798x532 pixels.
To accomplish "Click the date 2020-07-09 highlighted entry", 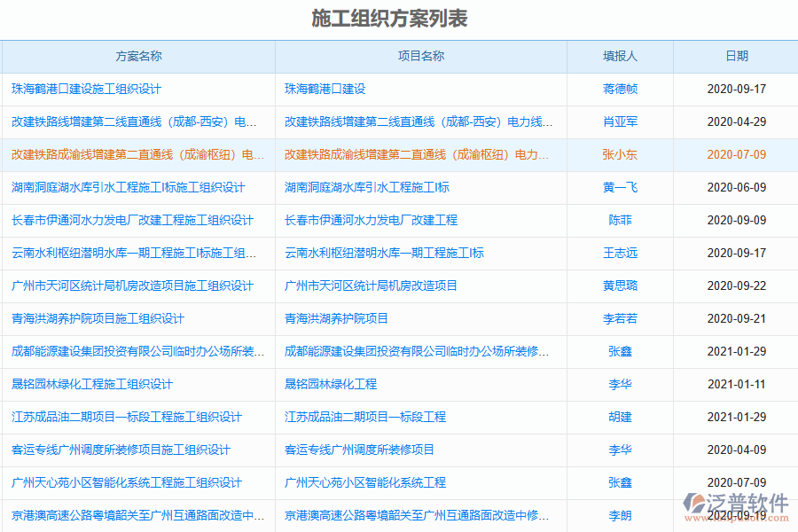I will (734, 154).
